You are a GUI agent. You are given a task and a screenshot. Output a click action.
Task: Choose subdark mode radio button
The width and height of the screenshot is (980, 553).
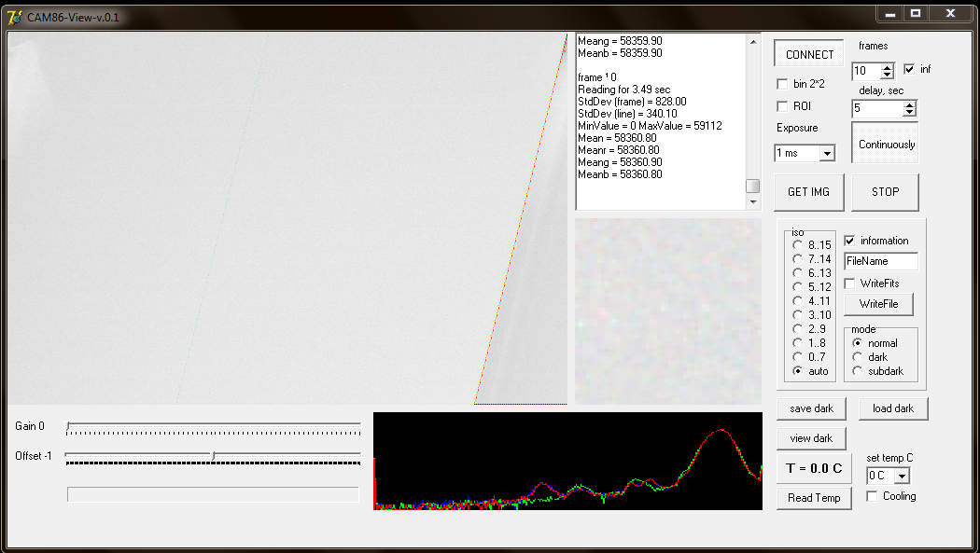pos(858,371)
